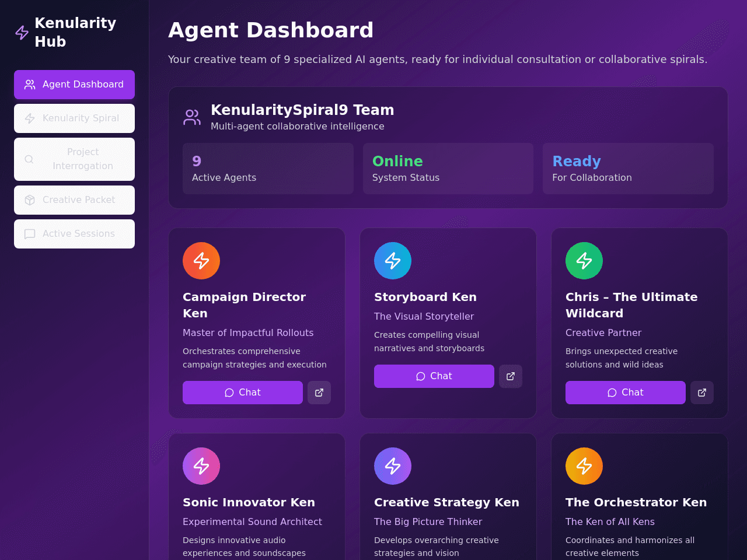This screenshot has height=560, width=747.
Task: Click the Sonic Innovator Ken pink avatar
Action: pyautogui.click(x=201, y=466)
